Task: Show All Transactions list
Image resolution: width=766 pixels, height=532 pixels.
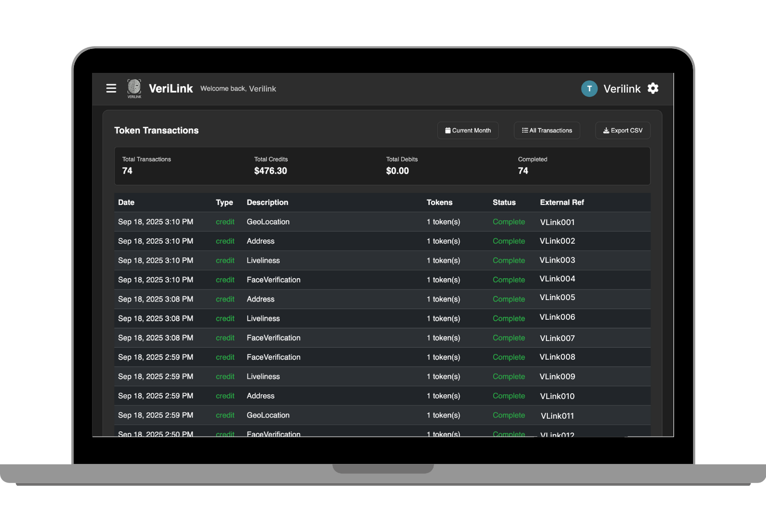Action: 547,130
